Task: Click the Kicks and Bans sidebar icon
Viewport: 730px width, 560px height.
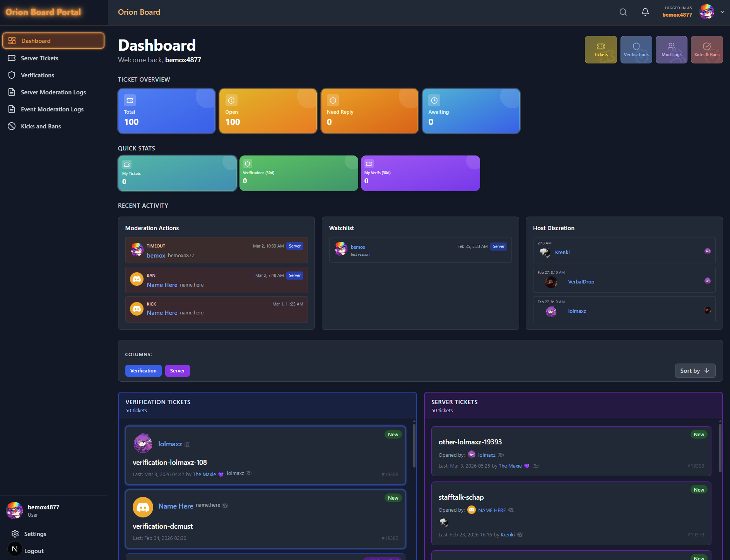Action: tap(12, 126)
